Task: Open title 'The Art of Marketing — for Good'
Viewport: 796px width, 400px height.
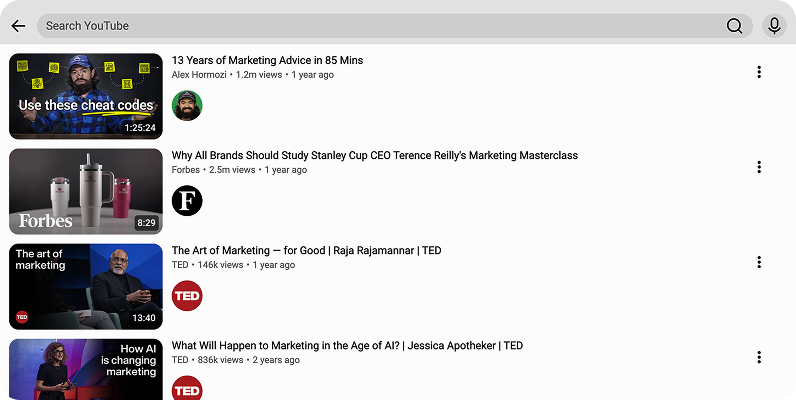Action: point(306,250)
